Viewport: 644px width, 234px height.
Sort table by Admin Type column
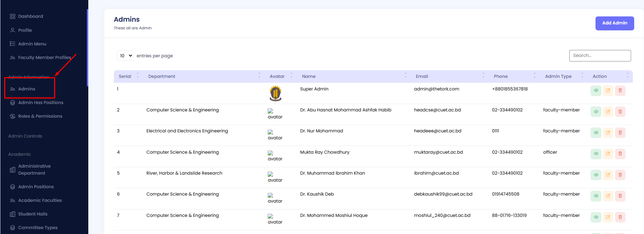coord(558,76)
